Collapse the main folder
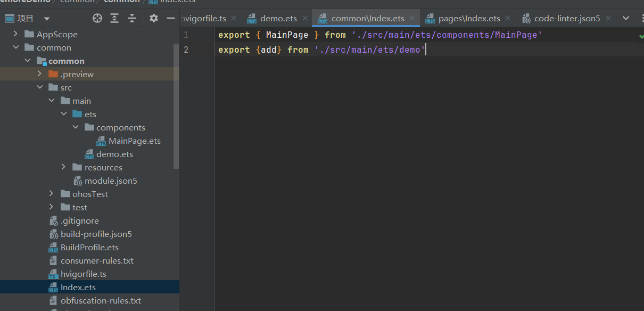The image size is (644, 311). click(x=52, y=101)
